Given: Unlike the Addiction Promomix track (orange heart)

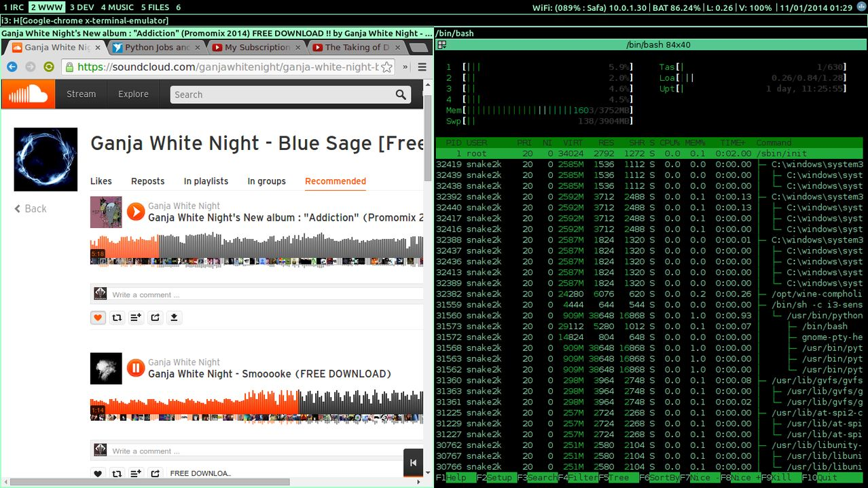Looking at the screenshot, I should (98, 317).
